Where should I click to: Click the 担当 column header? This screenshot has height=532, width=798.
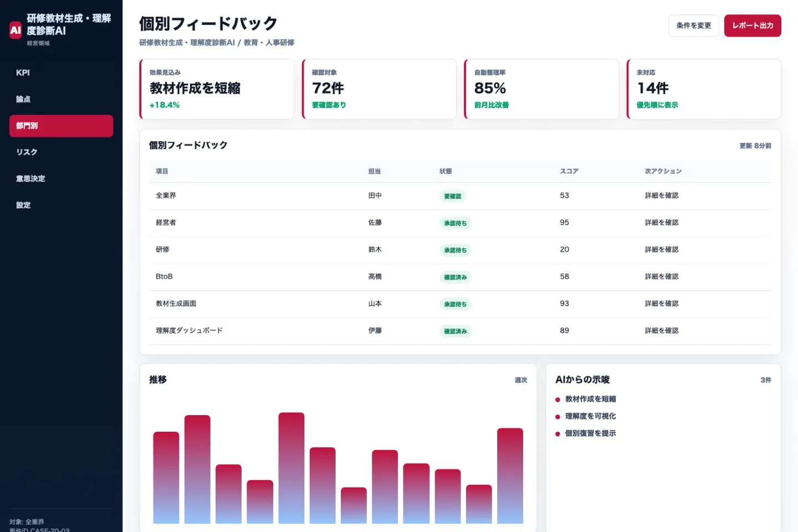click(375, 171)
